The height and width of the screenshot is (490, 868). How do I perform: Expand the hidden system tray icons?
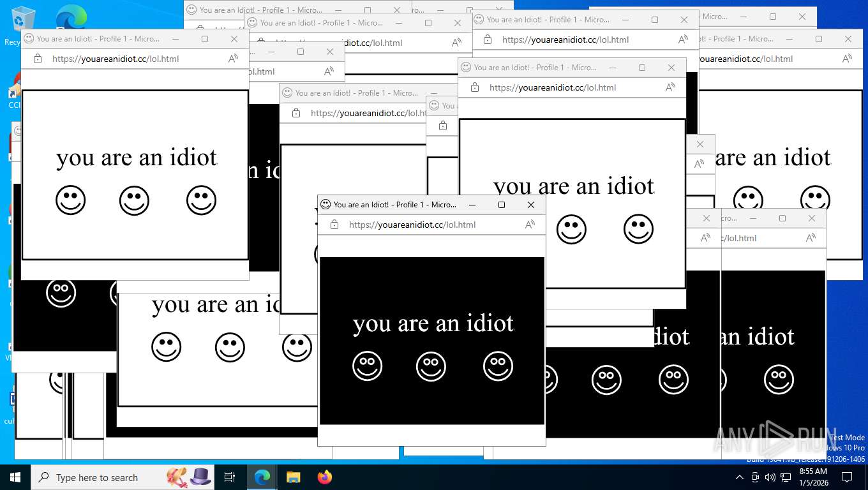[x=740, y=477]
